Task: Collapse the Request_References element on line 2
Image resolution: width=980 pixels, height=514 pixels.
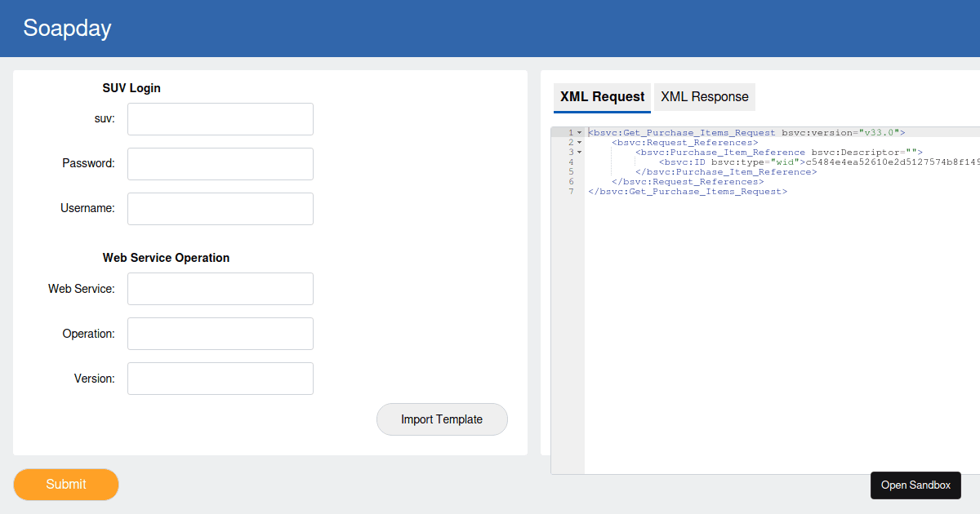Action: [x=580, y=141]
